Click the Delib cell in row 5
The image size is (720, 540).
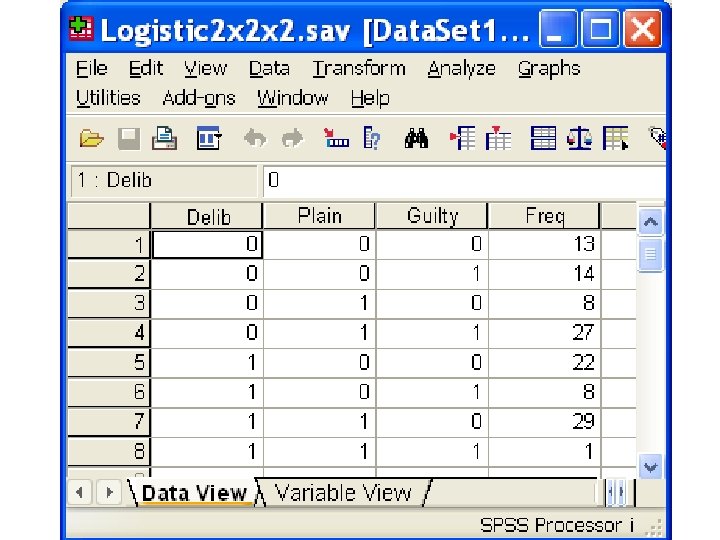pyautogui.click(x=207, y=362)
